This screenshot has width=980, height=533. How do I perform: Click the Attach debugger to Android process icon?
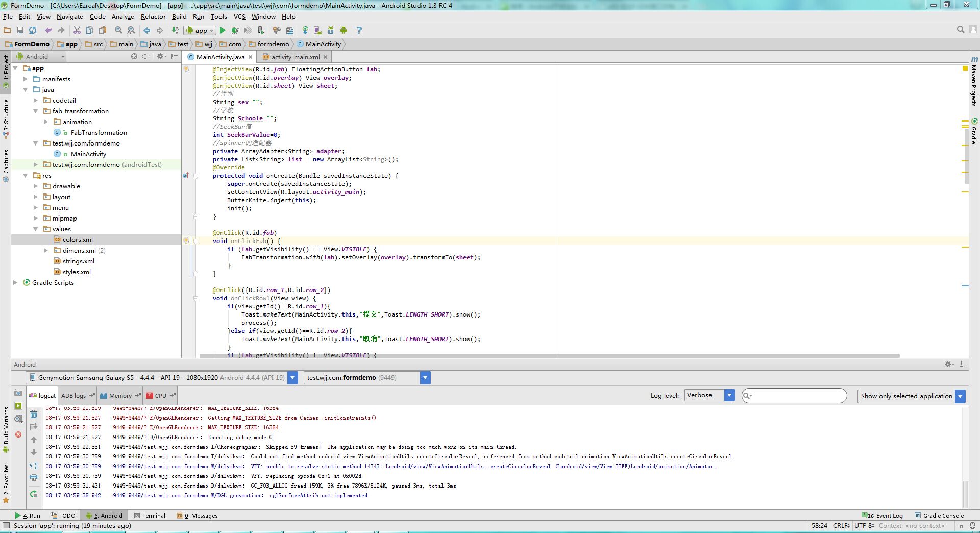261,30
